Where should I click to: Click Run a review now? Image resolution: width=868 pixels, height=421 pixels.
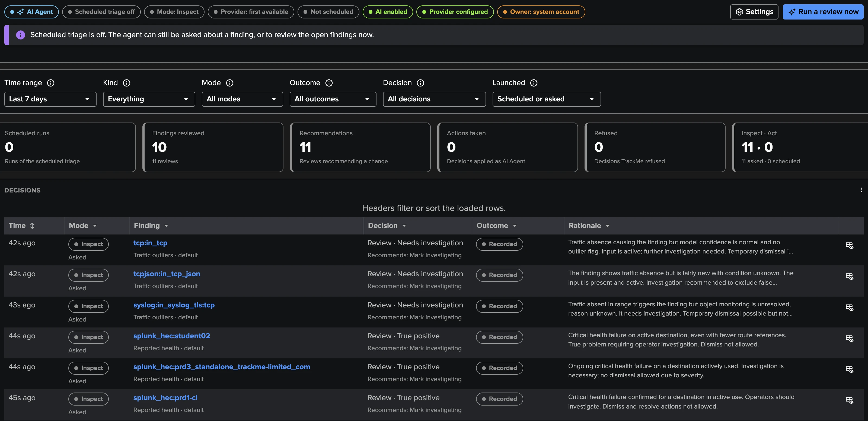coord(823,12)
